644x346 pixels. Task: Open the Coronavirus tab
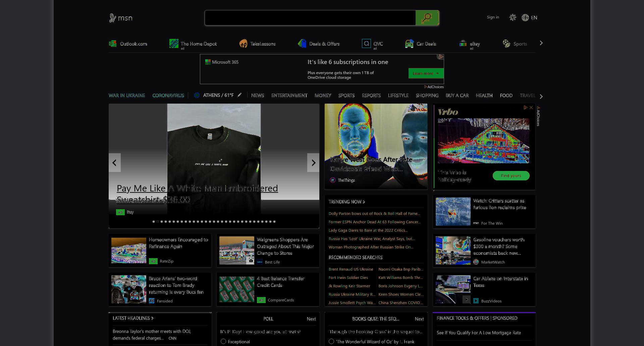click(168, 95)
